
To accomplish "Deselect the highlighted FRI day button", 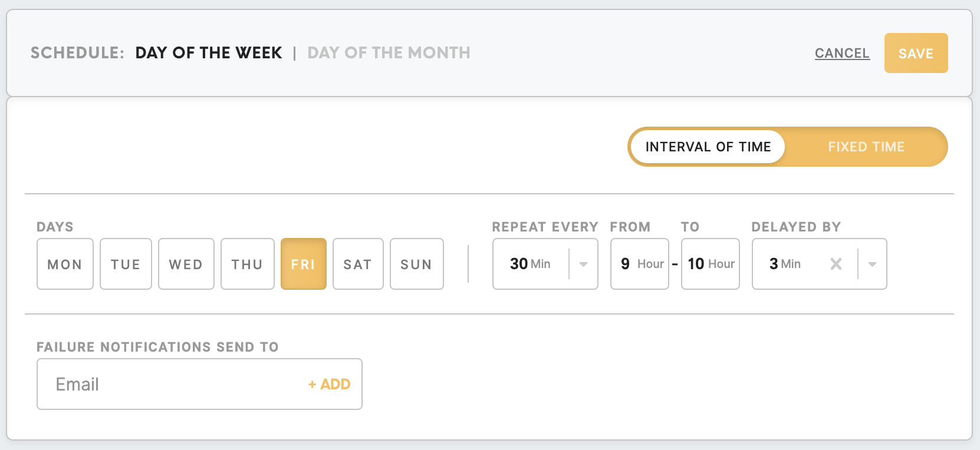I will pyautogui.click(x=303, y=264).
